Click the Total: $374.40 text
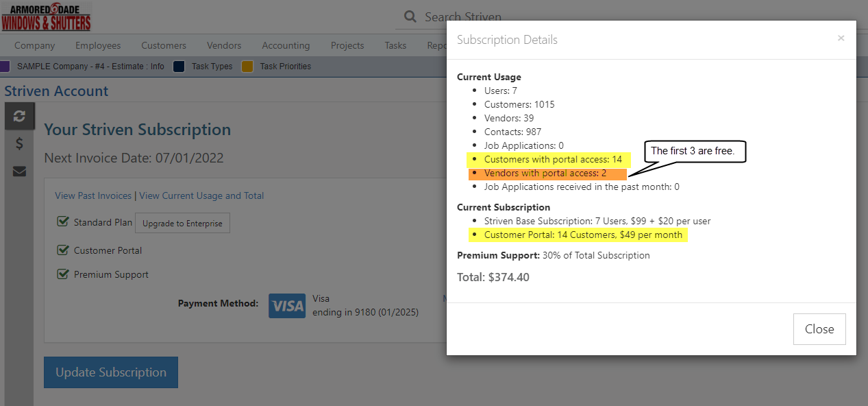The image size is (868, 406). pyautogui.click(x=493, y=277)
